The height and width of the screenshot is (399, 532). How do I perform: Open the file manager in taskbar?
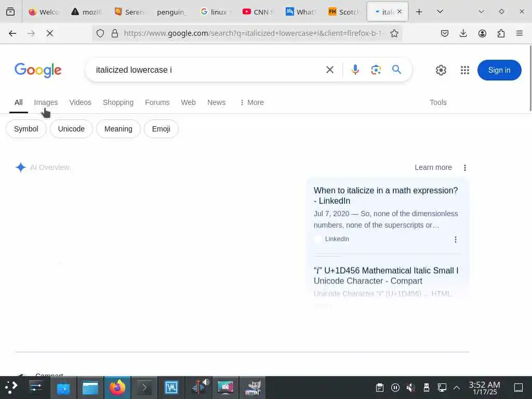tap(90, 388)
